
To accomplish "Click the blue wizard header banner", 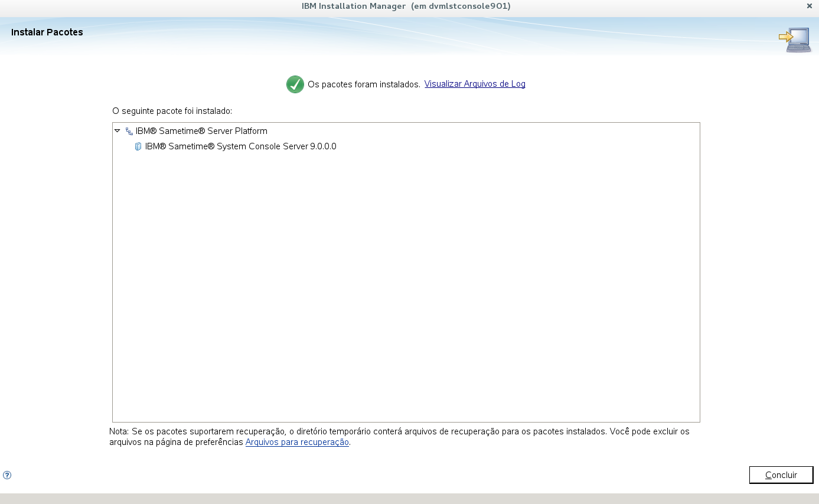I will pos(409,36).
